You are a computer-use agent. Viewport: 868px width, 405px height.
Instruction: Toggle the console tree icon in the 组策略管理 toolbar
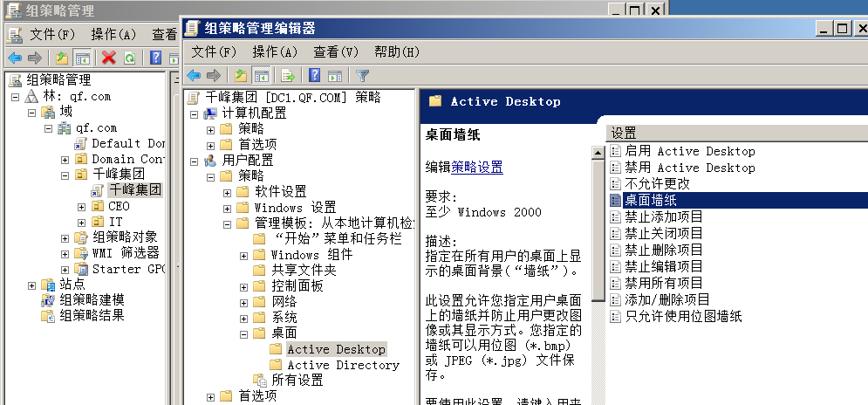83,58
